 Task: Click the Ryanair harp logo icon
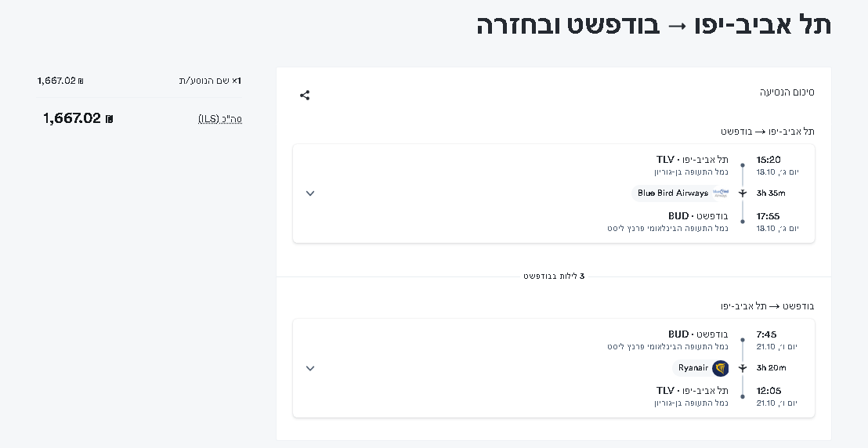[x=721, y=368]
